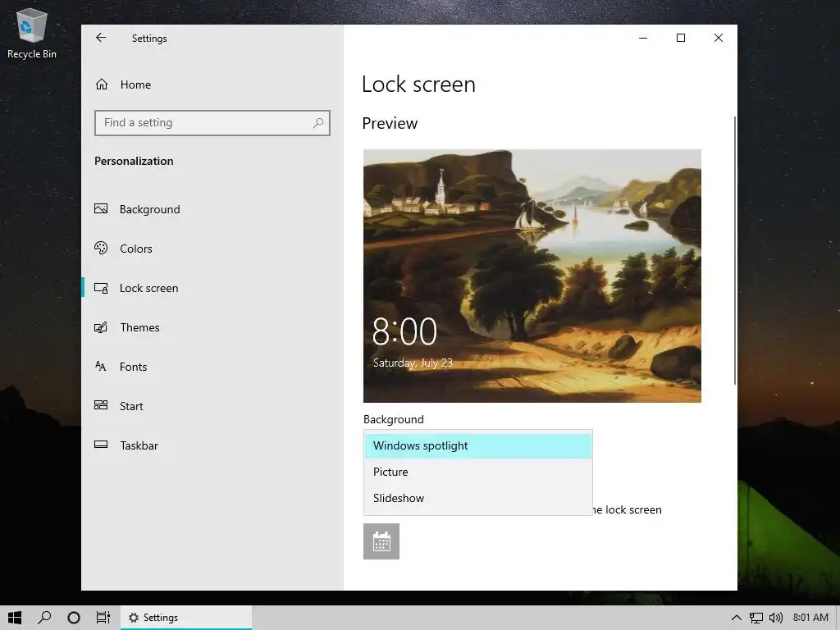The height and width of the screenshot is (630, 840).
Task: Open taskbar Search magnifier
Action: pos(44,618)
